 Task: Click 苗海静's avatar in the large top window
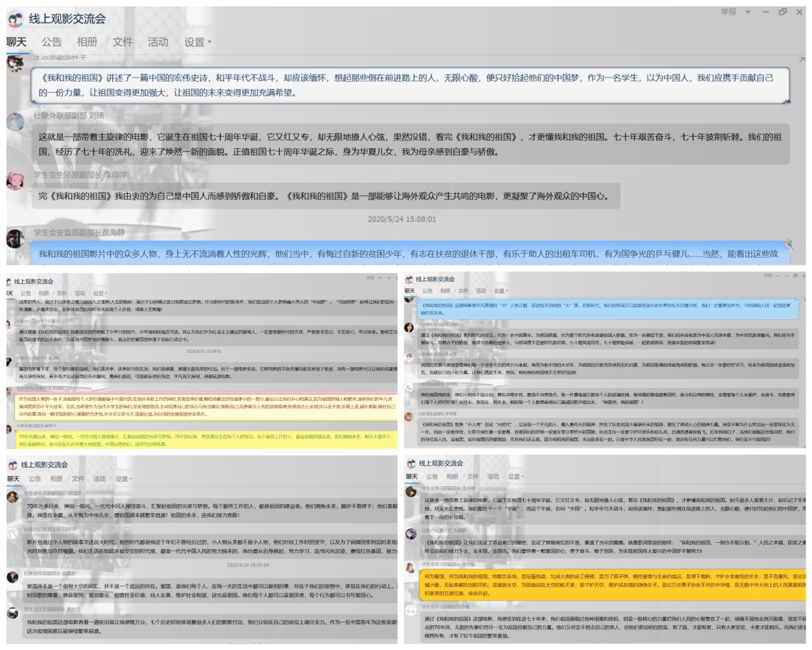[x=15, y=239]
